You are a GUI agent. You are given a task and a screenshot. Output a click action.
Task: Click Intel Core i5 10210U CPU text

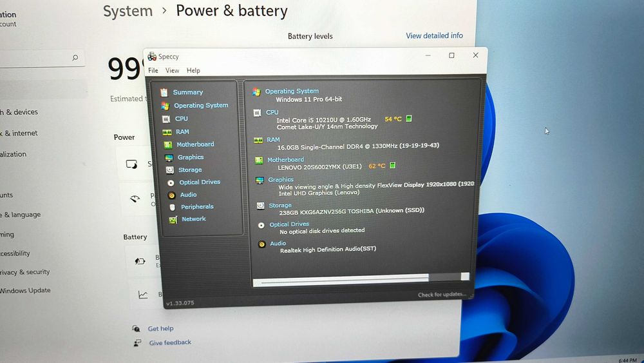324,120
